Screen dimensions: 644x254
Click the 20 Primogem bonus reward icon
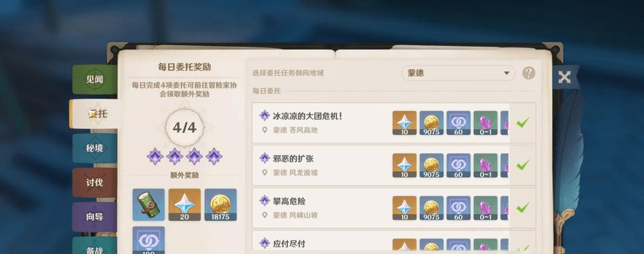tap(185, 204)
